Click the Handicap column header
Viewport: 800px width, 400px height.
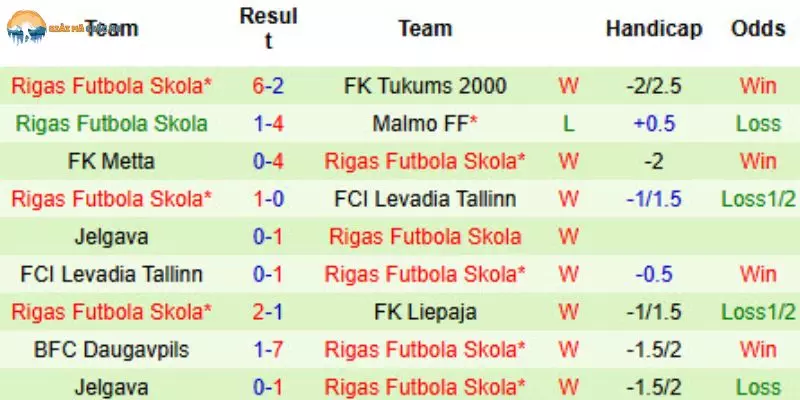[654, 28]
